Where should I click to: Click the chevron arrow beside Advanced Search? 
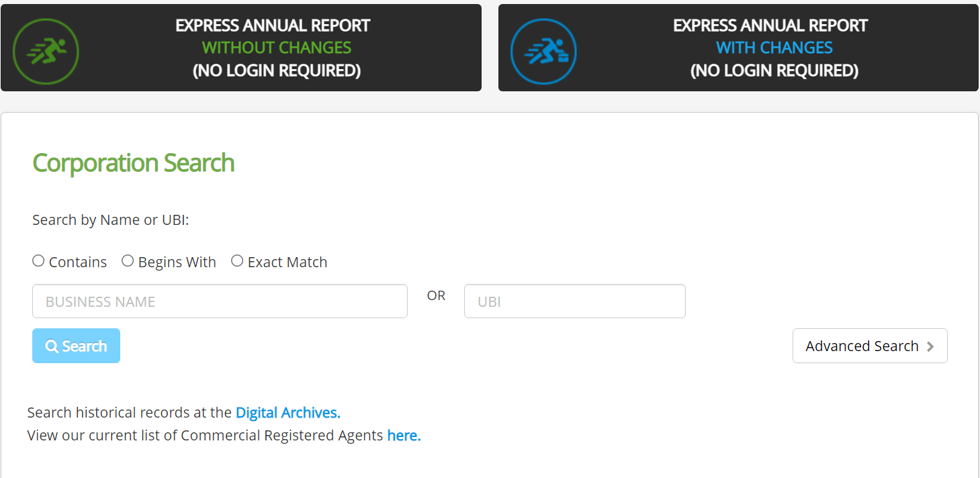point(930,346)
